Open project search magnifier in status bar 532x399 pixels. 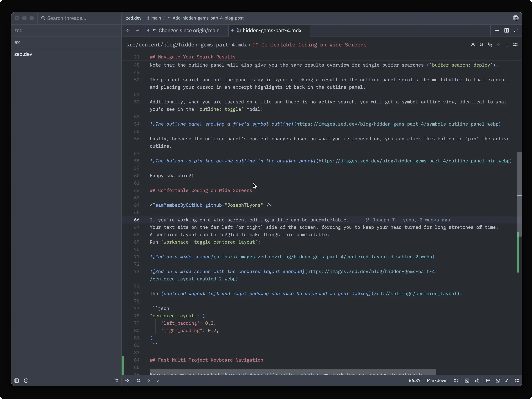pyautogui.click(x=139, y=381)
